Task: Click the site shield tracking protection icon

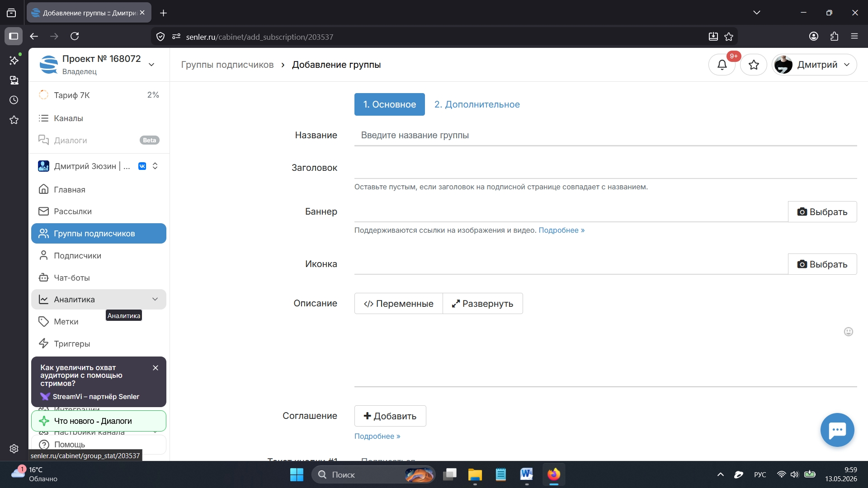Action: click(160, 37)
